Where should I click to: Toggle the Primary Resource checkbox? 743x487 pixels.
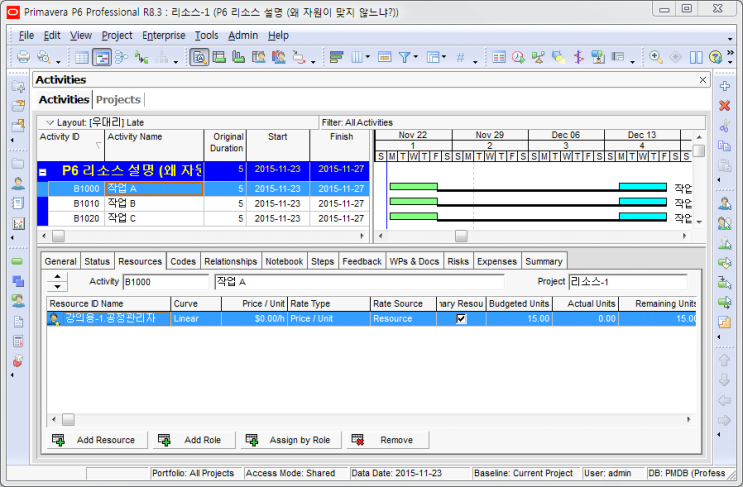pyautogui.click(x=461, y=319)
